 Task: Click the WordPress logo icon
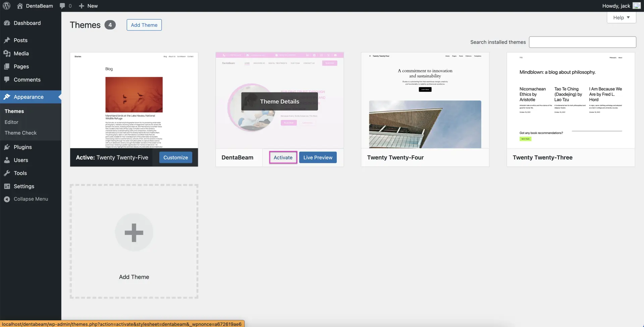coord(6,6)
